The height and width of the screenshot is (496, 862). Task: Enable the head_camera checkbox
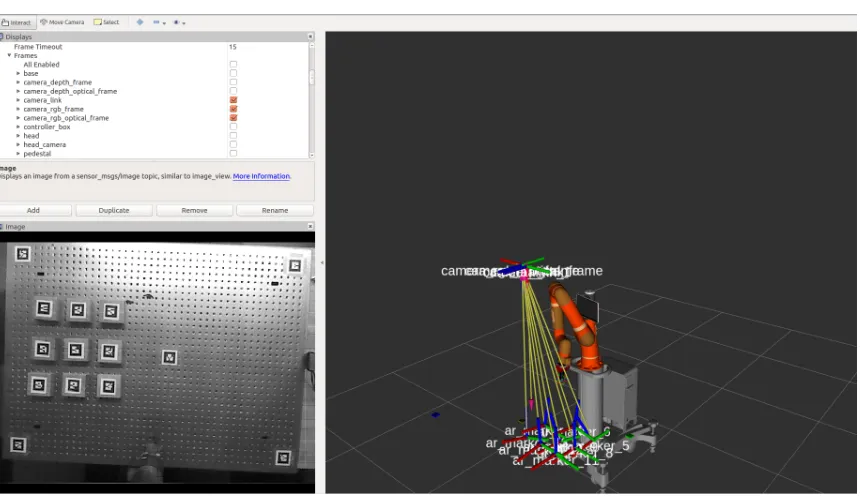click(x=234, y=145)
